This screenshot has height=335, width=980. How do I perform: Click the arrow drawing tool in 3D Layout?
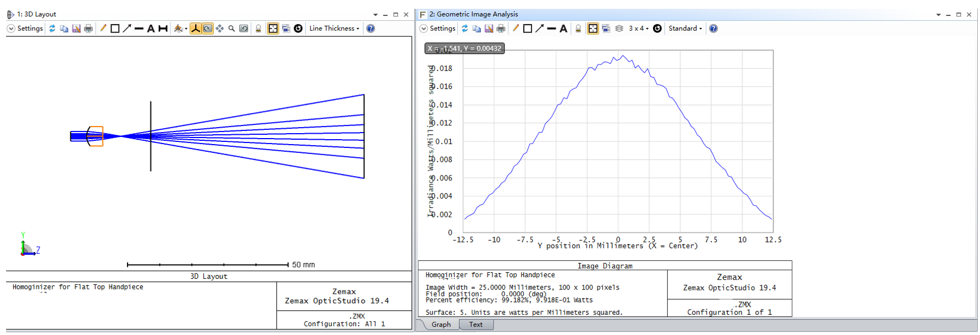[x=127, y=29]
